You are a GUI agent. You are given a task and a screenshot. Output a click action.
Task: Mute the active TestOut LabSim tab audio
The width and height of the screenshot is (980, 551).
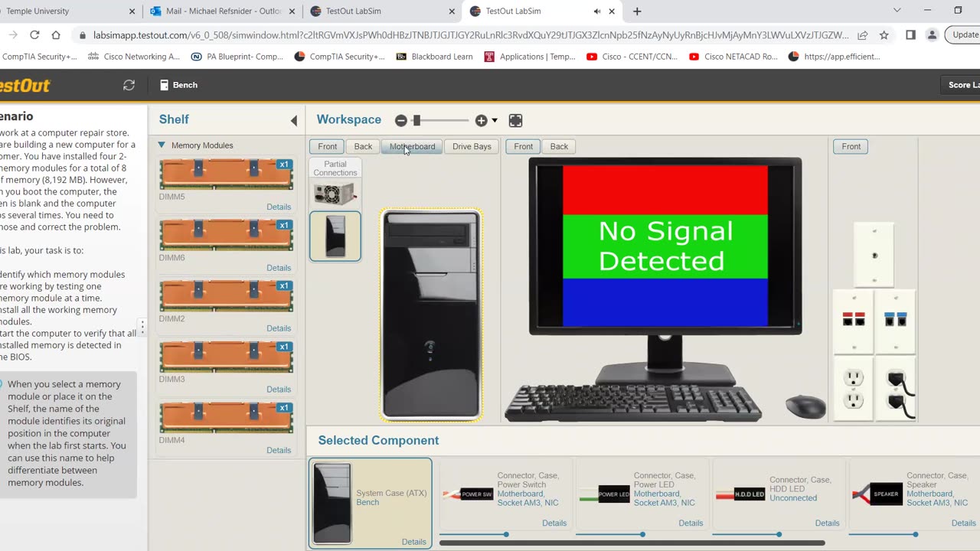click(x=597, y=11)
